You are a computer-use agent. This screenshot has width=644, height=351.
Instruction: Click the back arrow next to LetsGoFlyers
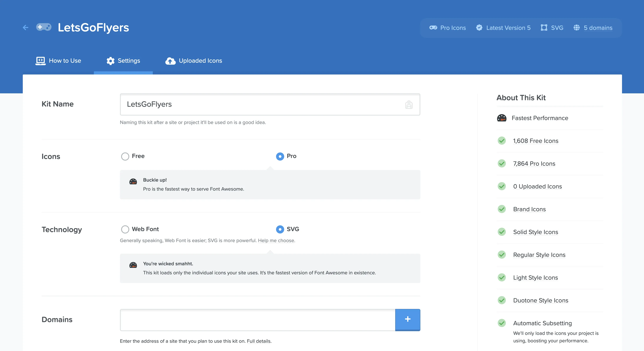click(x=25, y=28)
